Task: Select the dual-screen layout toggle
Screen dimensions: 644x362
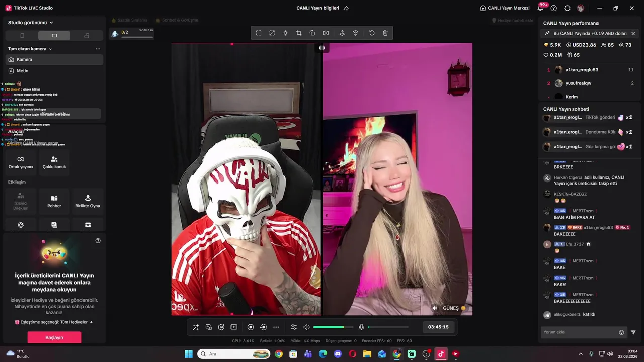Action: coord(87,36)
